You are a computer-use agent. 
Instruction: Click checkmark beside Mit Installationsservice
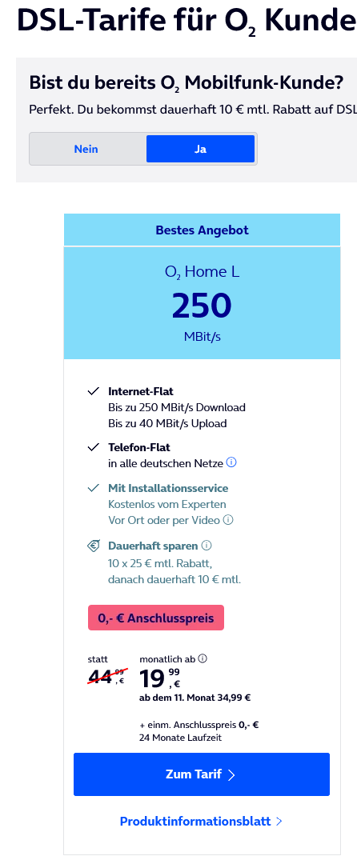(93, 488)
